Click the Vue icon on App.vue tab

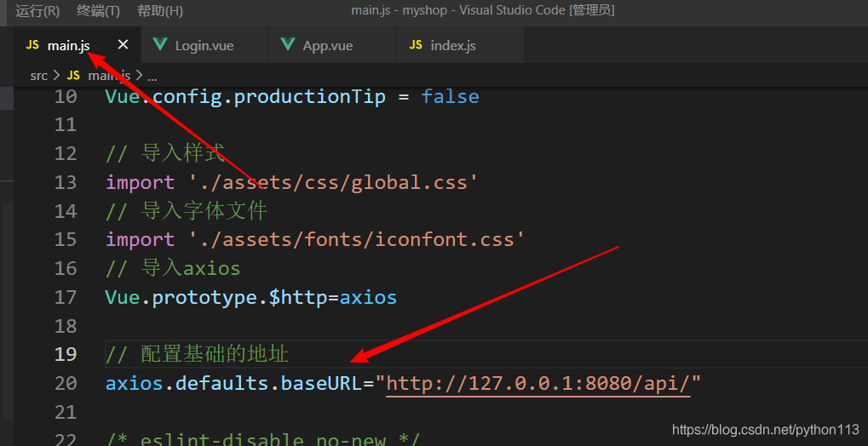288,45
